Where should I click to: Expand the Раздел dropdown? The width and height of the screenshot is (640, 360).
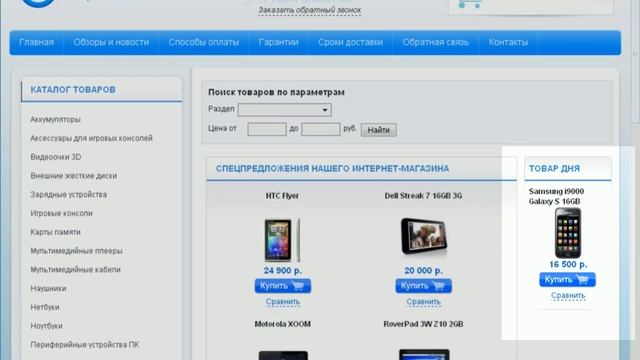284,109
